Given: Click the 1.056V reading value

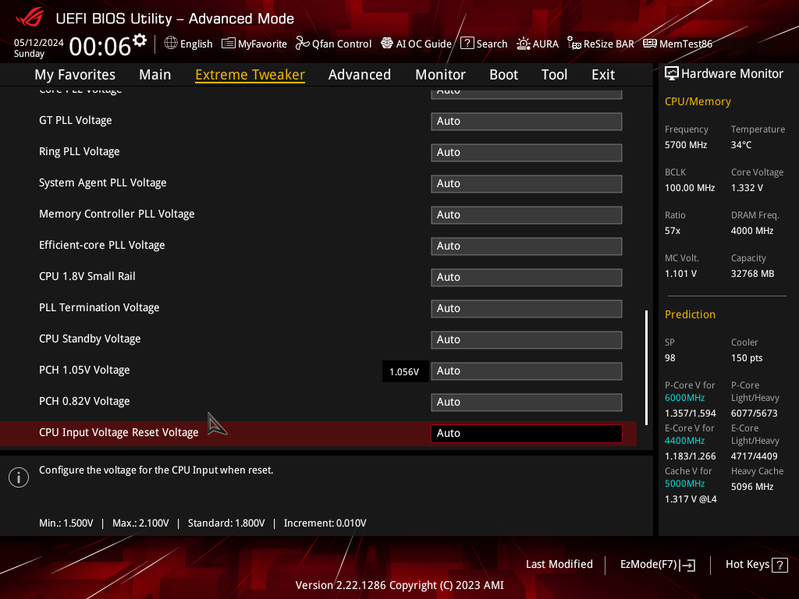Looking at the screenshot, I should [x=404, y=372].
